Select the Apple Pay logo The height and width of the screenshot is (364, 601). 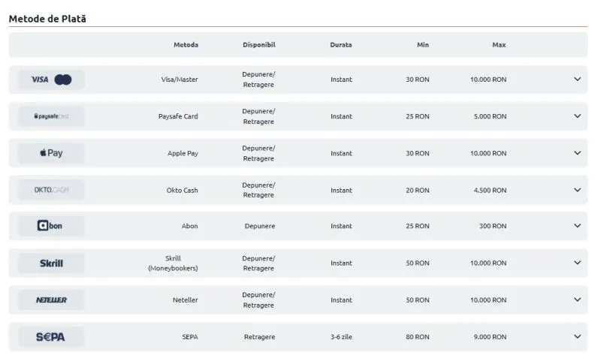tap(51, 153)
